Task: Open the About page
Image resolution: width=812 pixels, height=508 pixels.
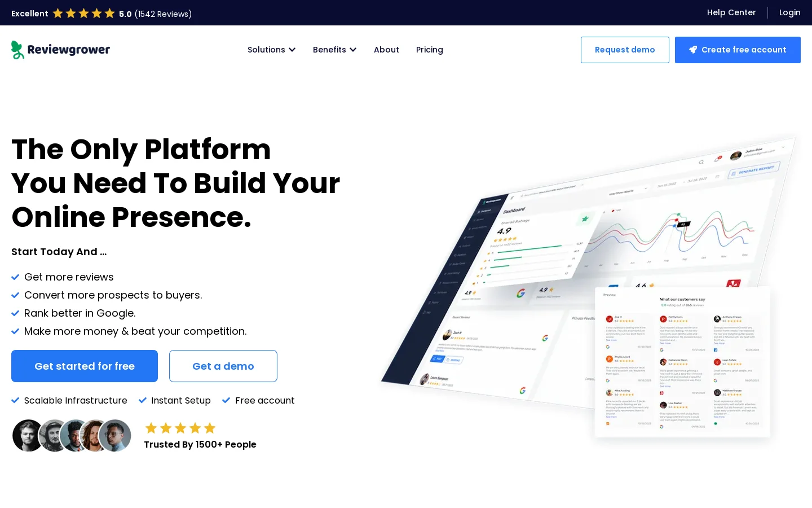Action: [386, 50]
